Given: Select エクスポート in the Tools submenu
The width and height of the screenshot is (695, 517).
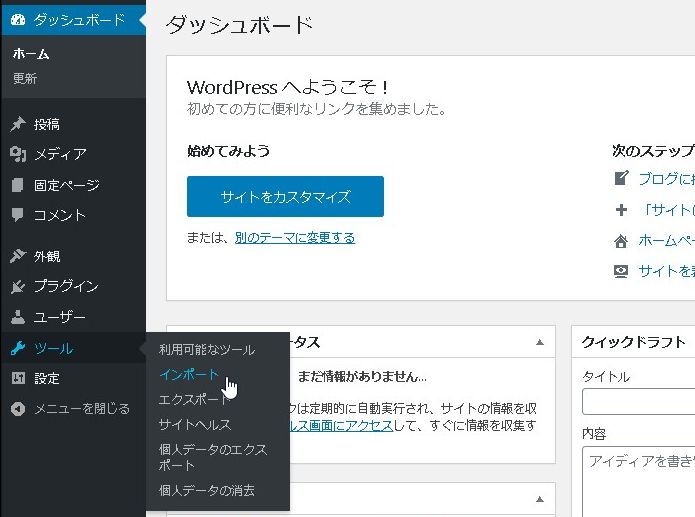Looking at the screenshot, I should point(193,399).
